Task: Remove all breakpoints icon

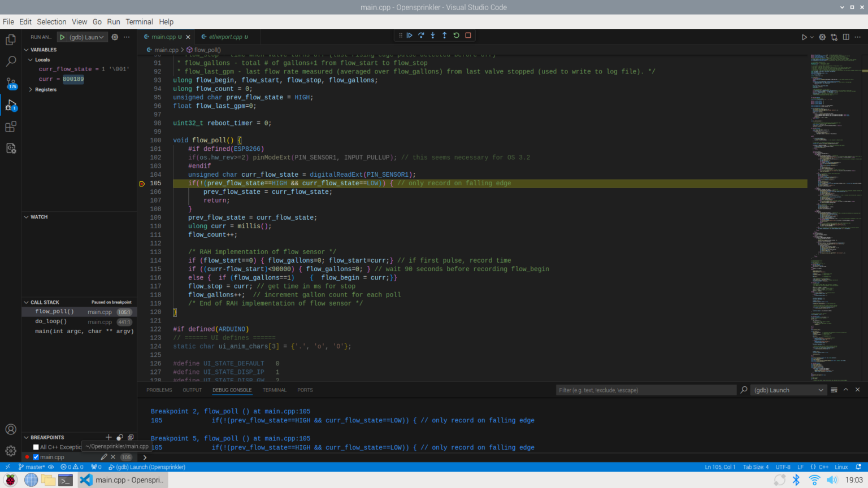Action: tap(131, 437)
